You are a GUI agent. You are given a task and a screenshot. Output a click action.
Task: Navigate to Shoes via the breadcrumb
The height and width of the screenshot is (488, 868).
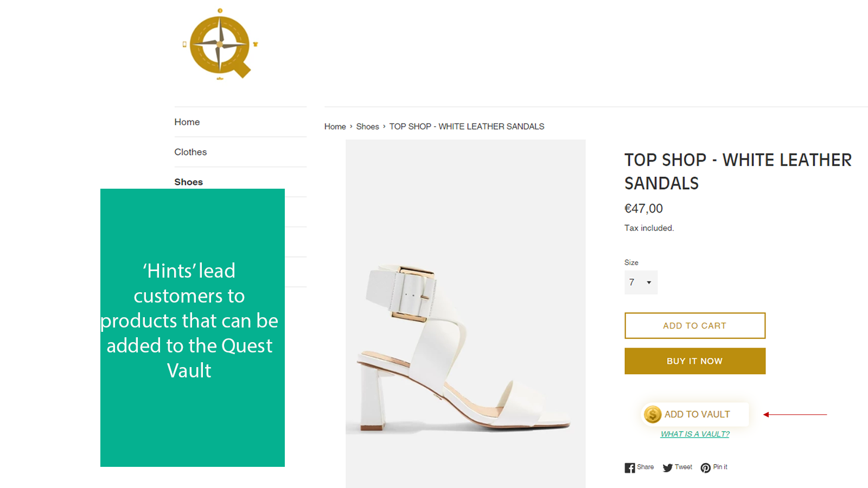click(367, 127)
